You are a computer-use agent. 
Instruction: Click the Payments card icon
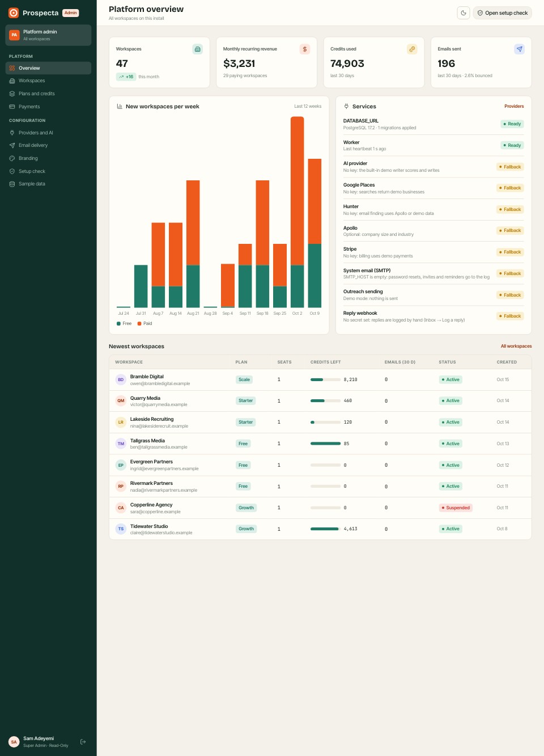click(x=12, y=107)
